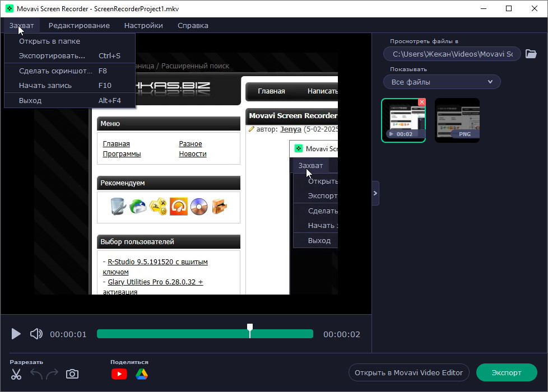Select the PNG screenshot thumbnail
The width and height of the screenshot is (548, 392).
(457, 120)
